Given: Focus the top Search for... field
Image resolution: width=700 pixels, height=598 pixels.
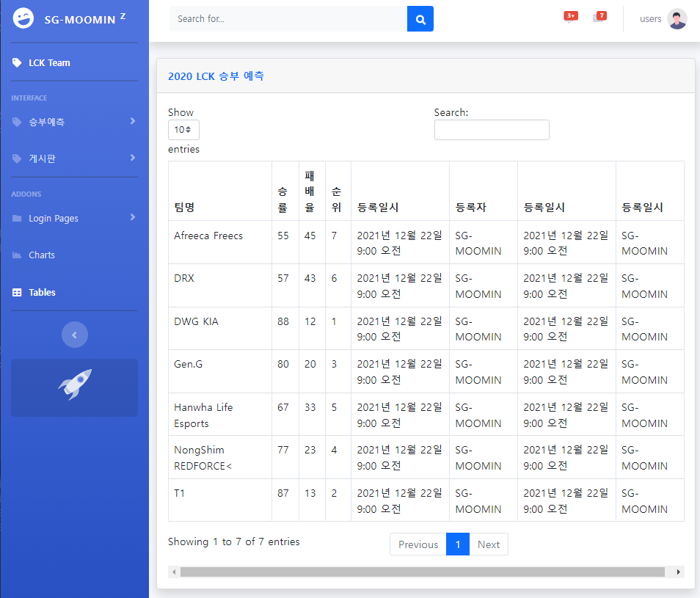Looking at the screenshot, I should tap(288, 19).
